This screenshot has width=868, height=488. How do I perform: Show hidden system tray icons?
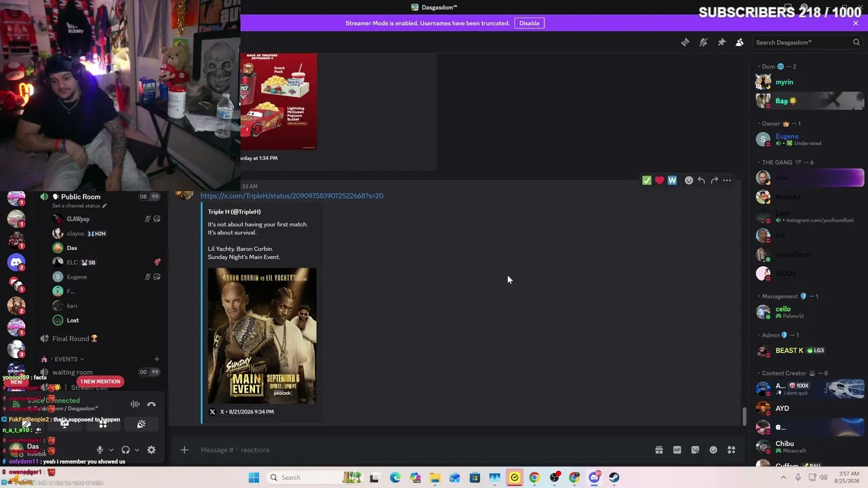[783, 478]
